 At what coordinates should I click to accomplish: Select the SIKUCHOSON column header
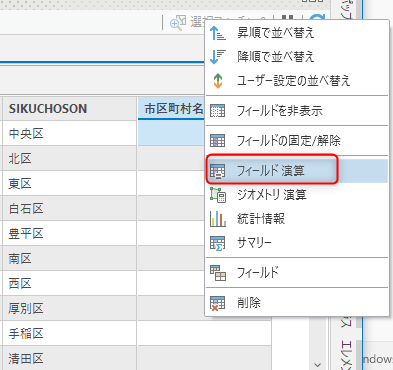pos(69,109)
